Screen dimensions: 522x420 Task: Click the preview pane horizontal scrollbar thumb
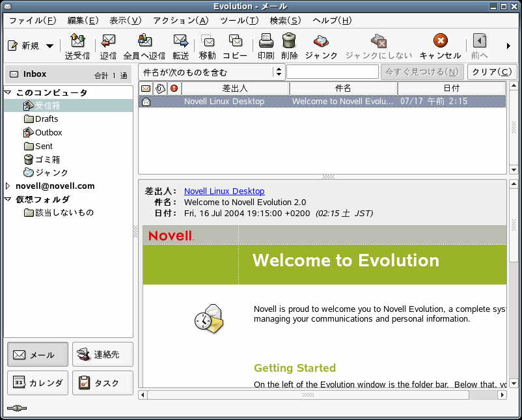coord(308,395)
